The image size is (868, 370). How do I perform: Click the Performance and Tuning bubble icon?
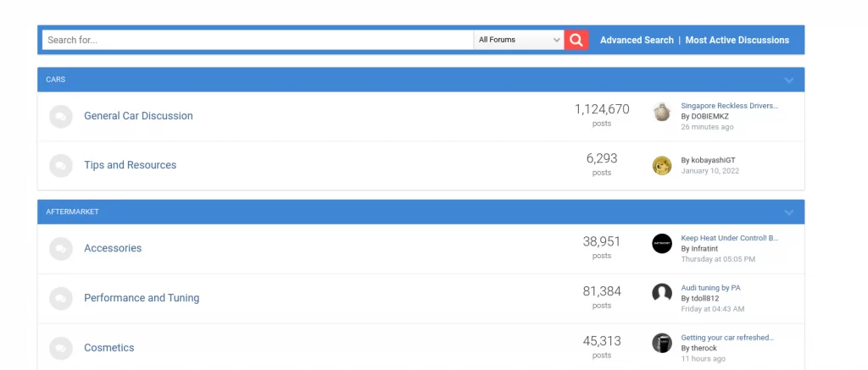tap(61, 299)
